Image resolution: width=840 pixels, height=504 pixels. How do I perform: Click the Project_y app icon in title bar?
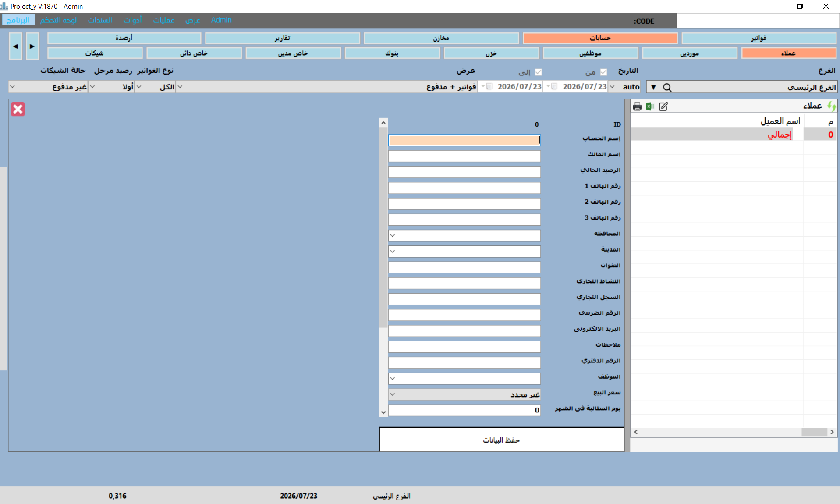pos(4,6)
